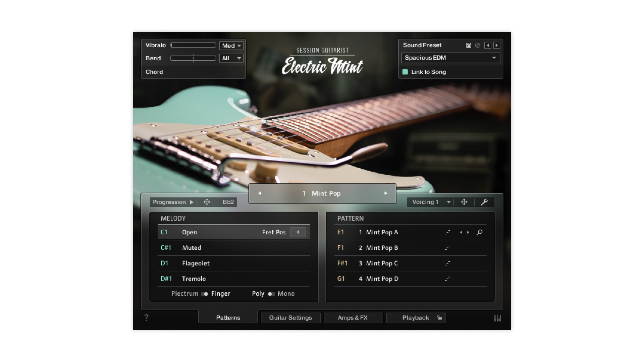644x362 pixels.
Task: Toggle the Poly/Mono switch
Action: tap(271, 294)
